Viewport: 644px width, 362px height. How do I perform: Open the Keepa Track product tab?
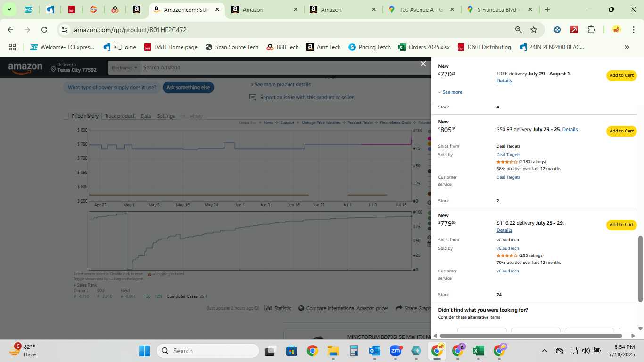[119, 116]
